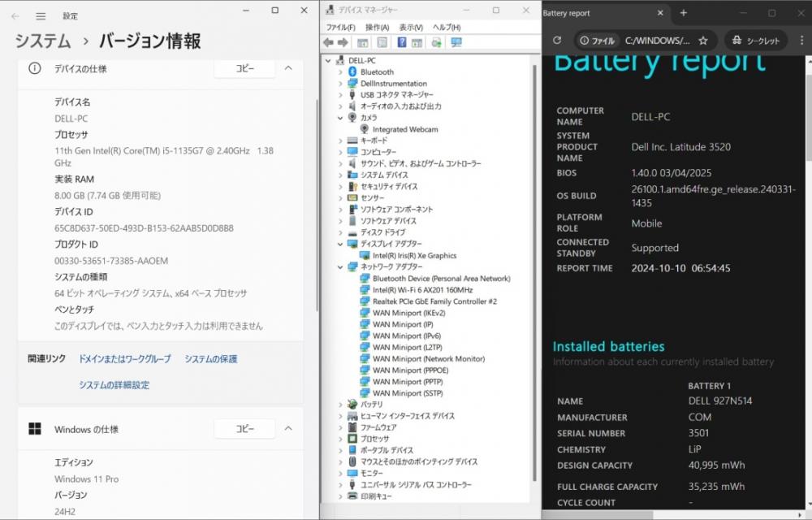Expand the バッテリ tree node
The height and width of the screenshot is (520, 812).
(x=340, y=405)
